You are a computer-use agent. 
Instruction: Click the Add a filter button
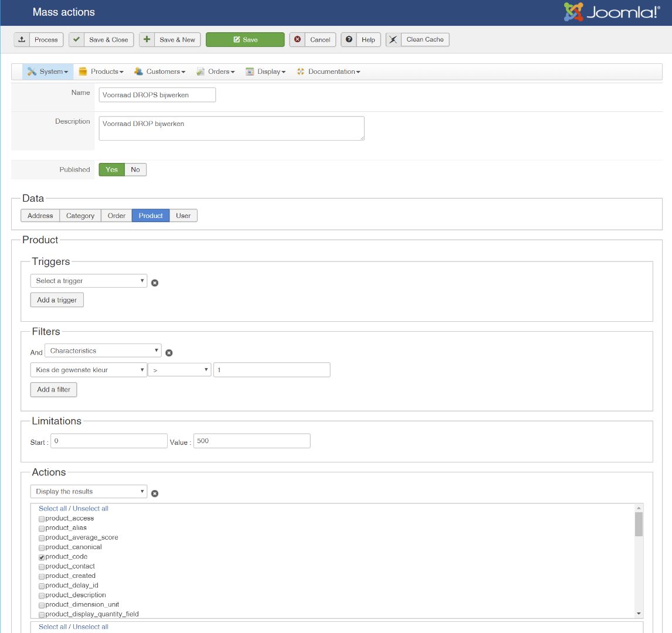53,390
